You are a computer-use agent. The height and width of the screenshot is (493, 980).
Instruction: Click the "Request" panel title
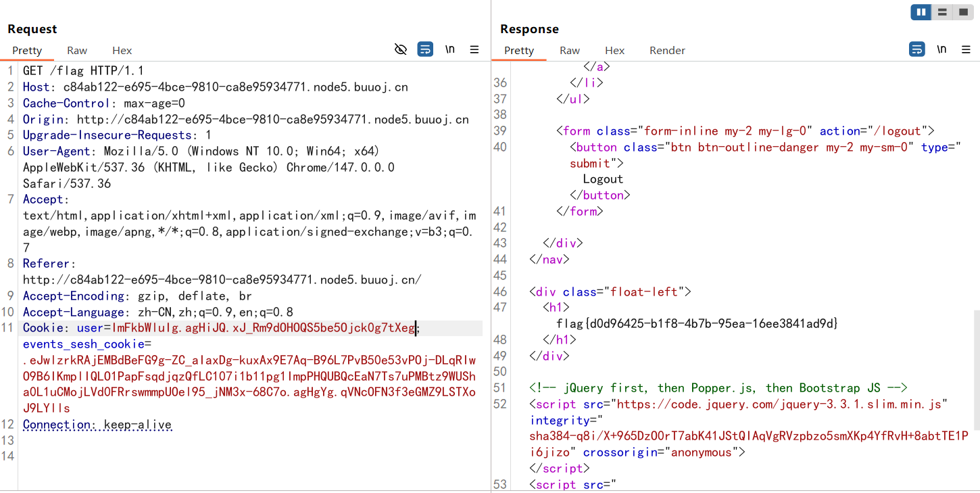tap(32, 29)
